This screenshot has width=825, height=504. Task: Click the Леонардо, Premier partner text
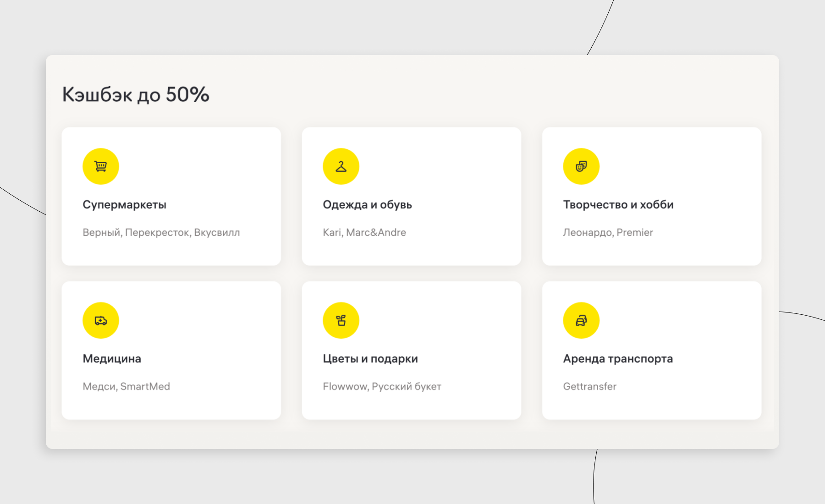608,233
